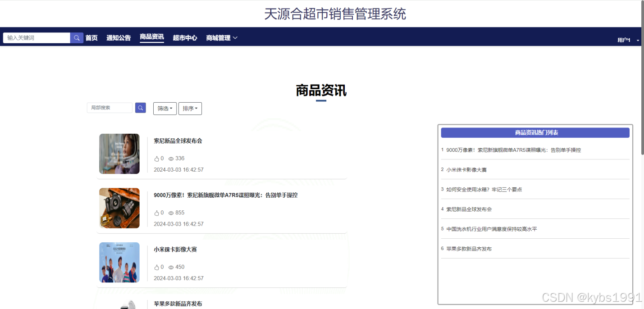This screenshot has height=309, width=644.
Task: Click thumbs-up icon on 小米徕卡影像大赛 card
Action: coord(157,267)
